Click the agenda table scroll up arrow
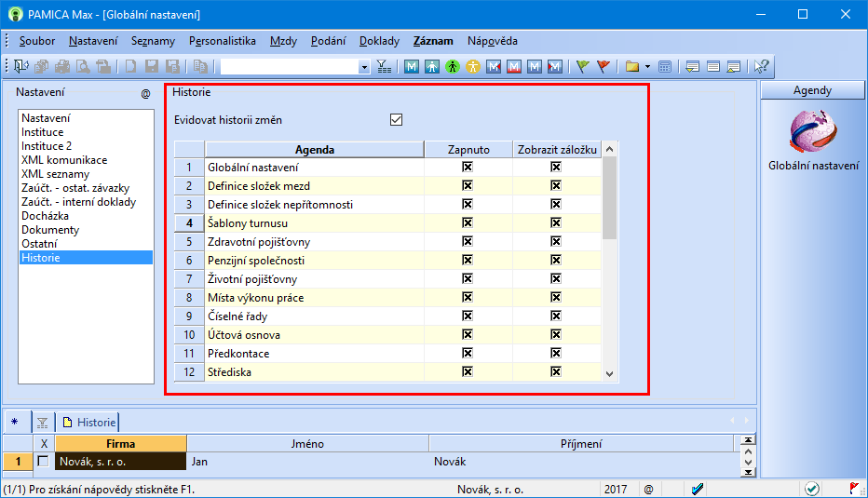 tap(609, 149)
